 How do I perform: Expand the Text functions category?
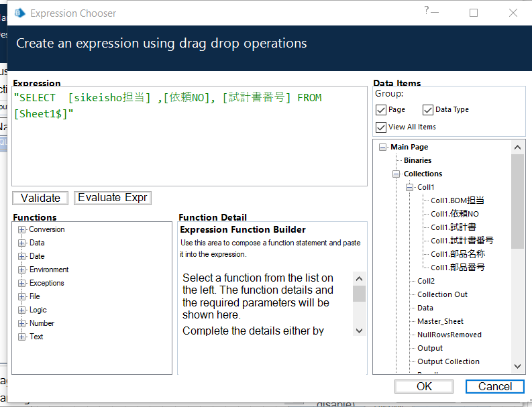coord(22,337)
